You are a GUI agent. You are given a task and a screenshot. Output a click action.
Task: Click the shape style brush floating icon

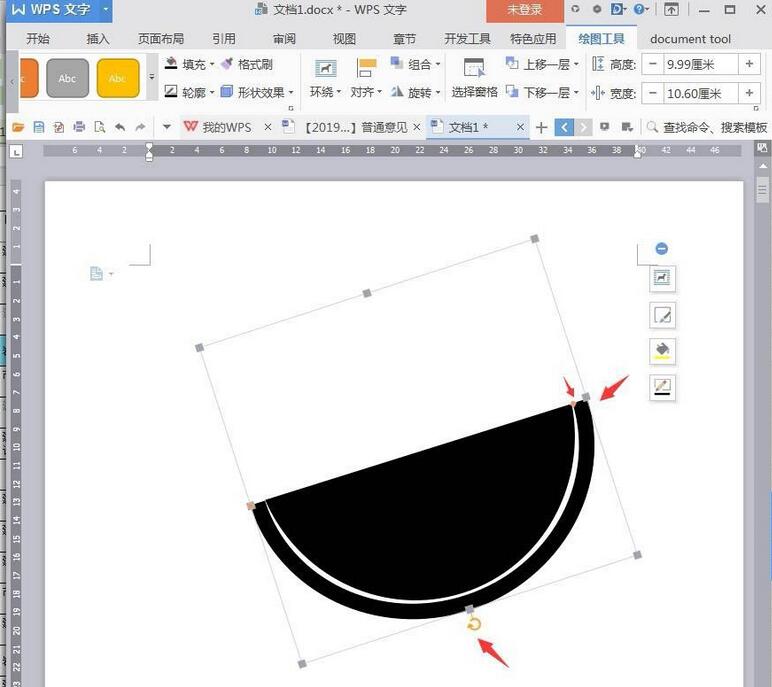click(662, 315)
